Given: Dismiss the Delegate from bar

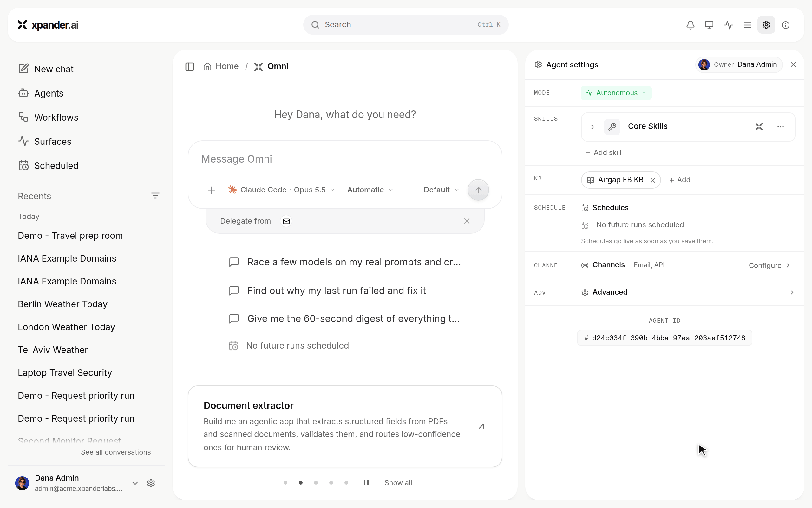Looking at the screenshot, I should point(467,221).
